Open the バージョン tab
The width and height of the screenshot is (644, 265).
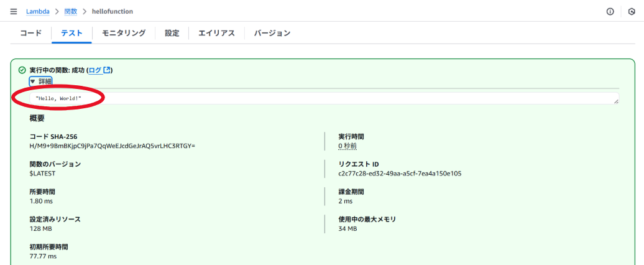272,33
